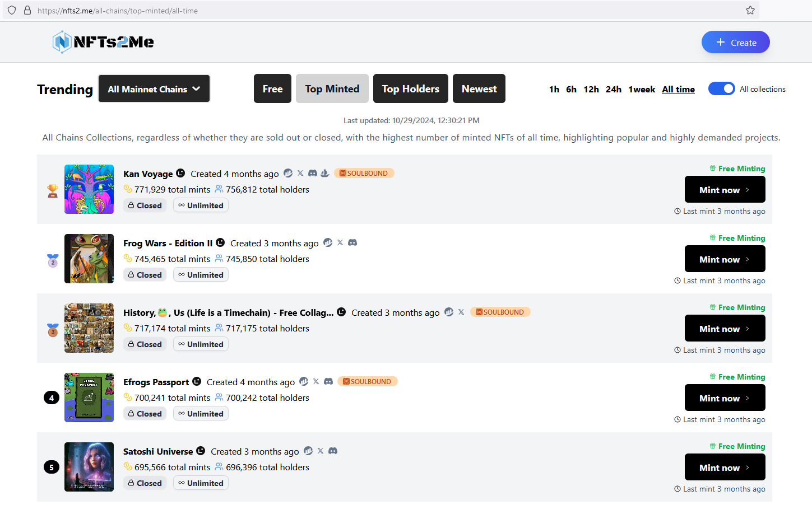This screenshot has width=812, height=505.
Task: Switch to the Newest tab
Action: click(x=479, y=89)
